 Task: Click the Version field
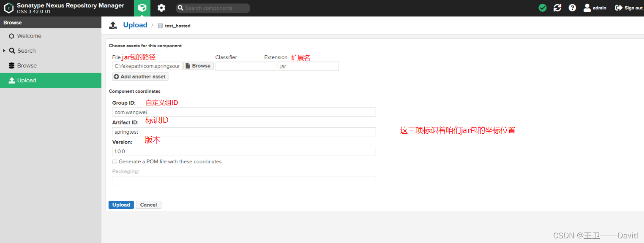tap(244, 151)
